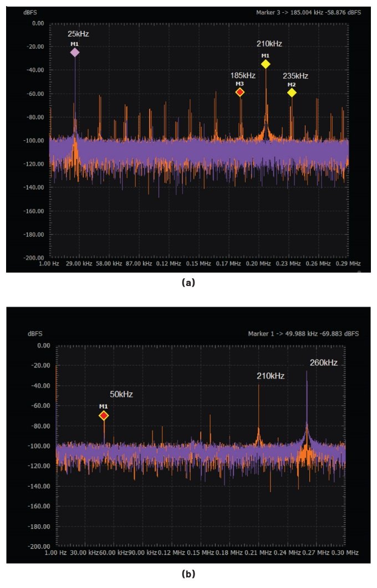
Task: Click the Marker 1 readout showing 49.988 kHz
Action: (x=303, y=334)
